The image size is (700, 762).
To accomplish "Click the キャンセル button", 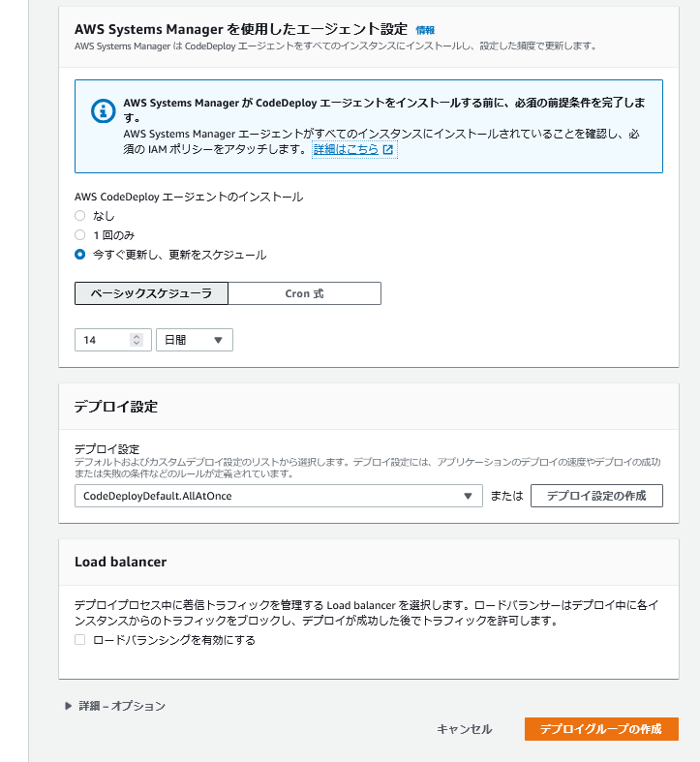I will (464, 729).
